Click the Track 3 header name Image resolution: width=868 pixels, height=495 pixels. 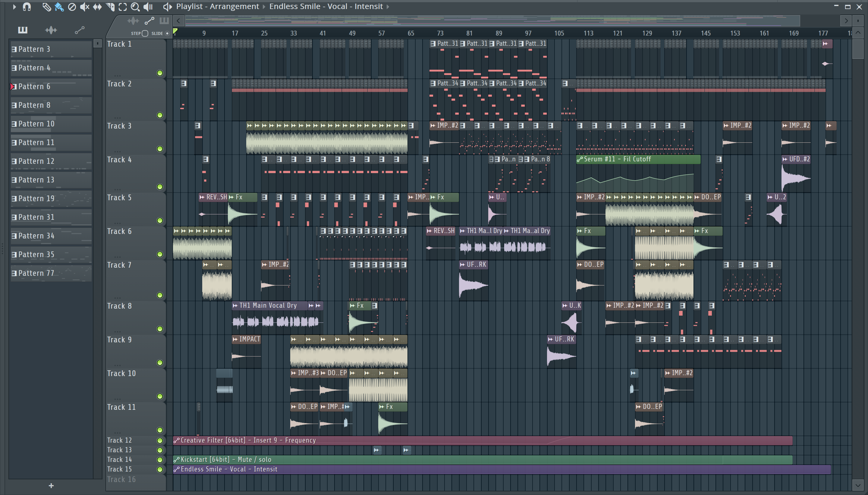[119, 126]
